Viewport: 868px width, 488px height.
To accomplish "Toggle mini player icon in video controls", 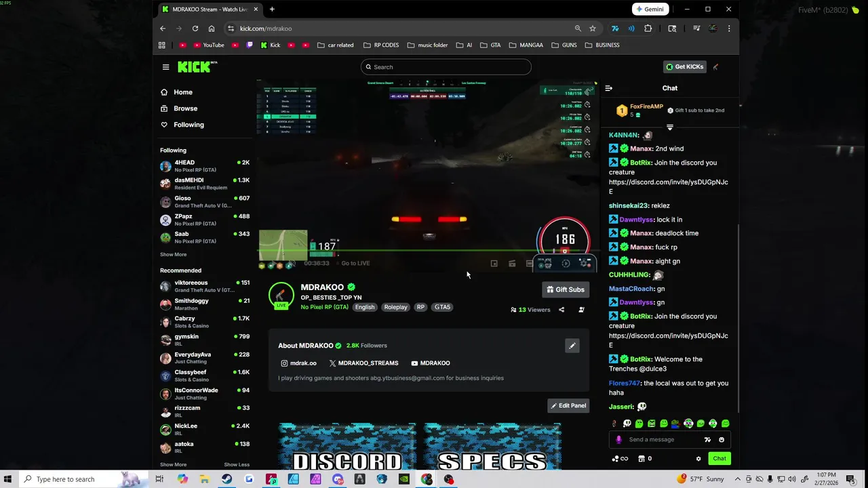I will [494, 264].
